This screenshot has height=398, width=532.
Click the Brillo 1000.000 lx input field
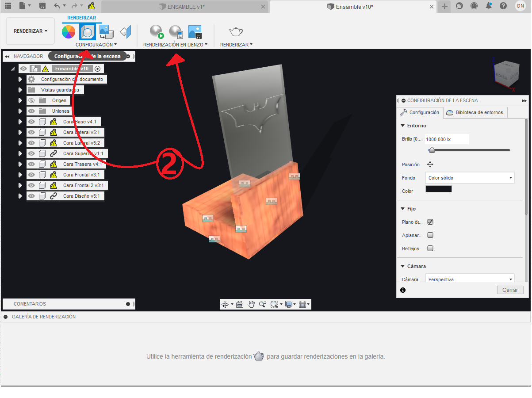pyautogui.click(x=447, y=139)
